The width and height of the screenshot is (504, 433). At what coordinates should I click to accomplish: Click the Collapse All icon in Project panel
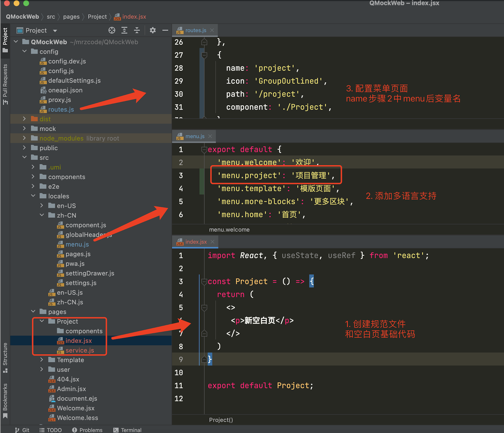click(137, 30)
